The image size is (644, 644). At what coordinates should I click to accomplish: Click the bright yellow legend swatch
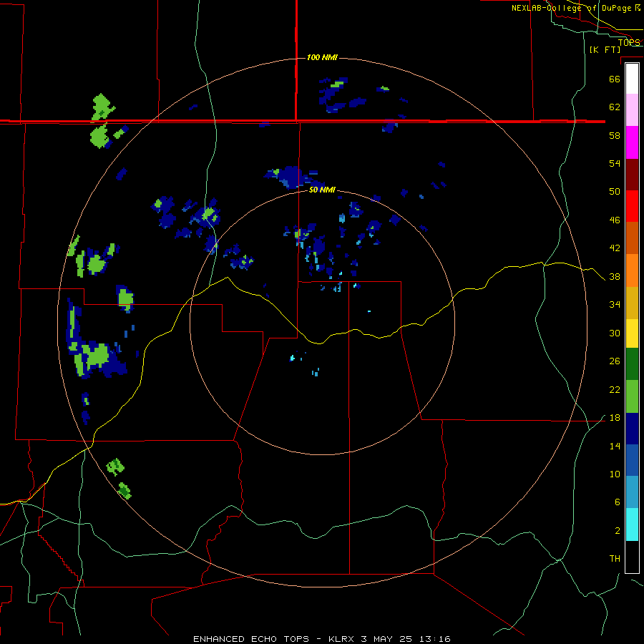(632, 333)
